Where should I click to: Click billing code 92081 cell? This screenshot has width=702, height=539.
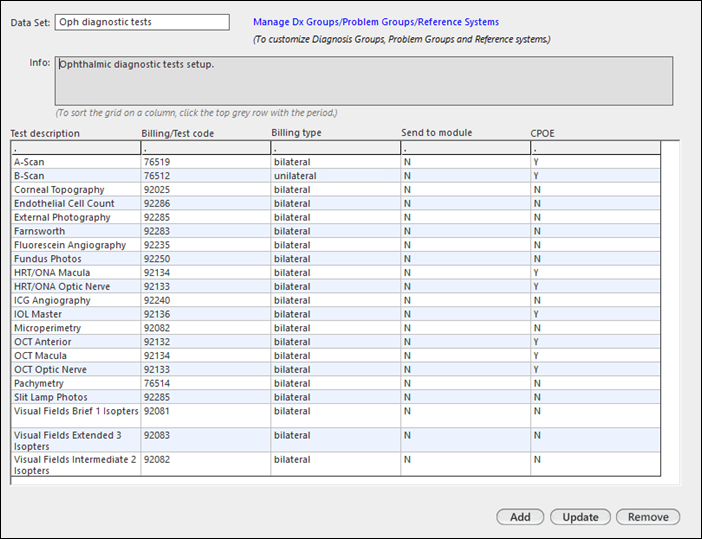pos(205,416)
